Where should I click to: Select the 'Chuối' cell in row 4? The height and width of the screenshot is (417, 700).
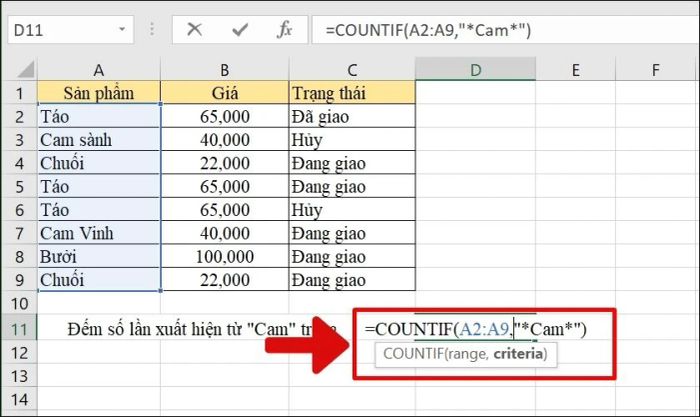pyautogui.click(x=99, y=163)
